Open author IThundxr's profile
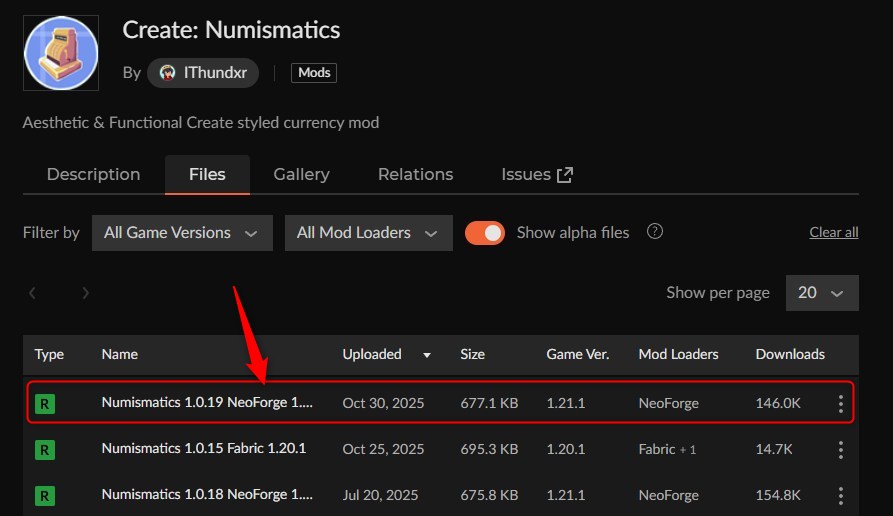 (x=203, y=73)
